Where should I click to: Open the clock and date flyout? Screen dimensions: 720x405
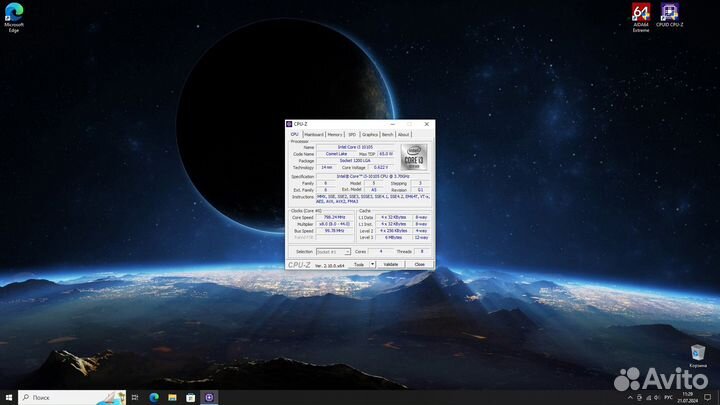pos(687,398)
